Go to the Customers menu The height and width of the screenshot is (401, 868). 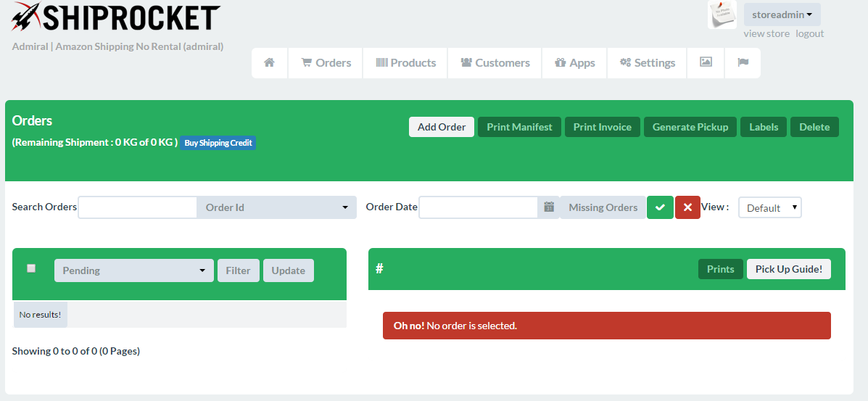coord(495,63)
